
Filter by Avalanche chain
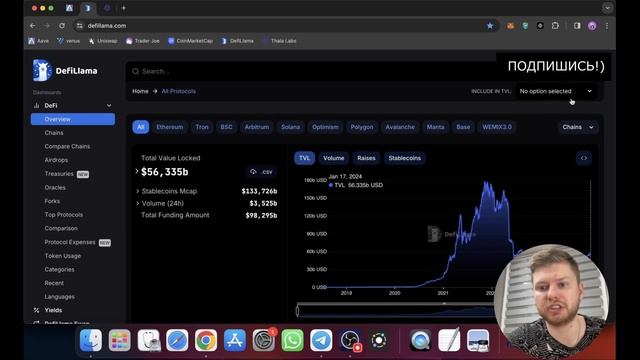point(400,127)
